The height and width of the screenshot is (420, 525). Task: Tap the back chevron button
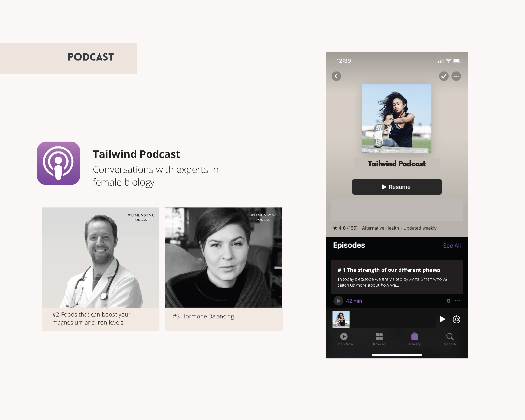point(336,76)
